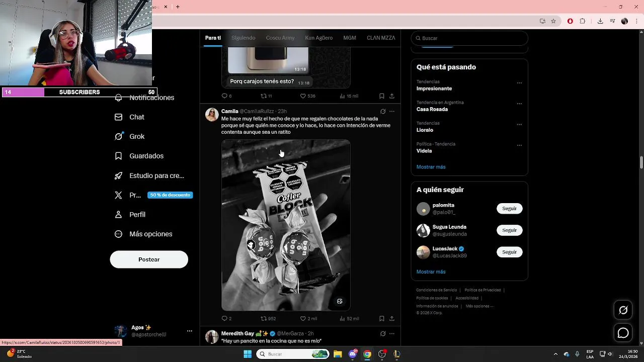
Task: Open browser extensions puzzle icon
Action: pos(583,21)
